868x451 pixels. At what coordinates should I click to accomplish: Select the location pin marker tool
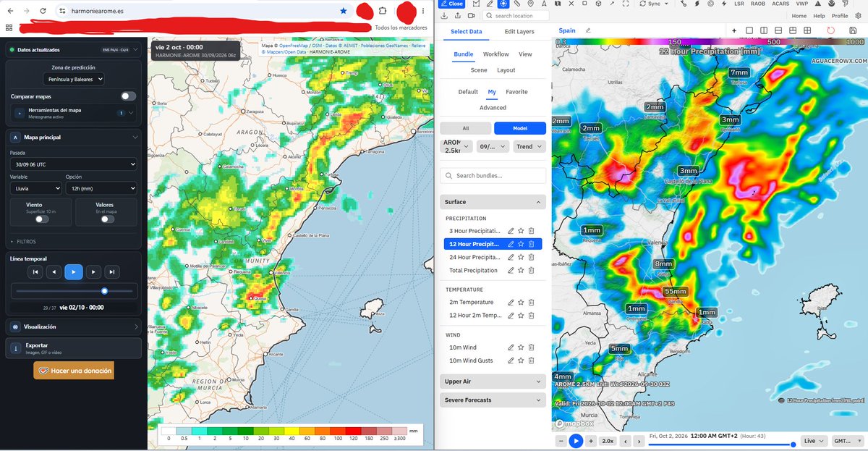[530, 4]
